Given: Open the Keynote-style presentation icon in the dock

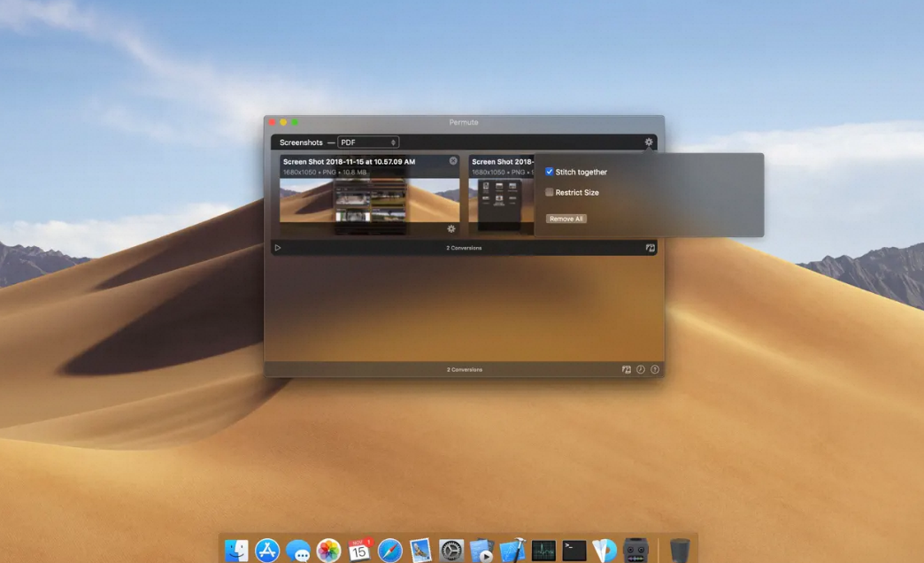Looking at the screenshot, I should point(482,551).
